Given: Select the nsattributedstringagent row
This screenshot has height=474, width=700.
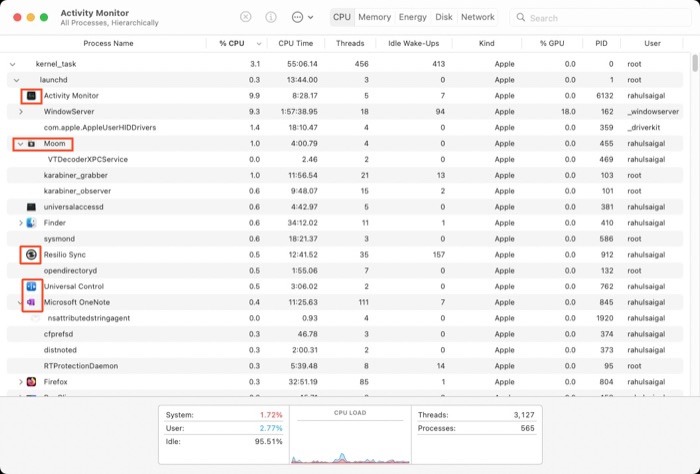Looking at the screenshot, I should click(x=345, y=318).
